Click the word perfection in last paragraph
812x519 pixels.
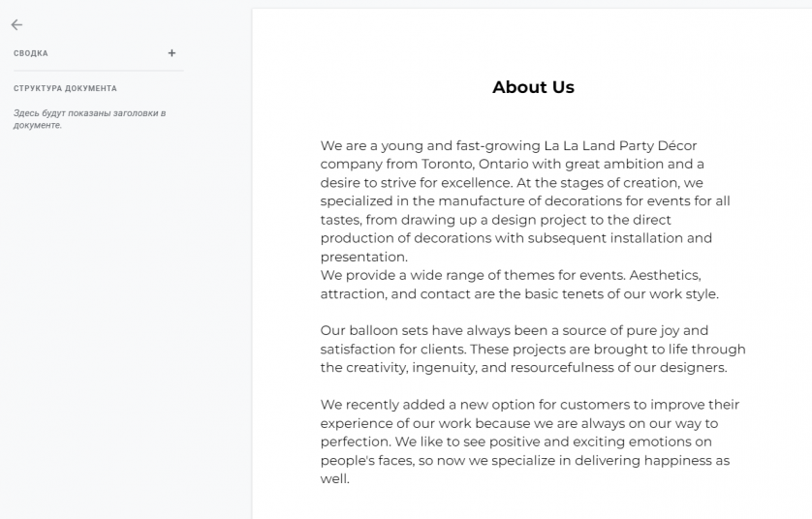coord(357,442)
